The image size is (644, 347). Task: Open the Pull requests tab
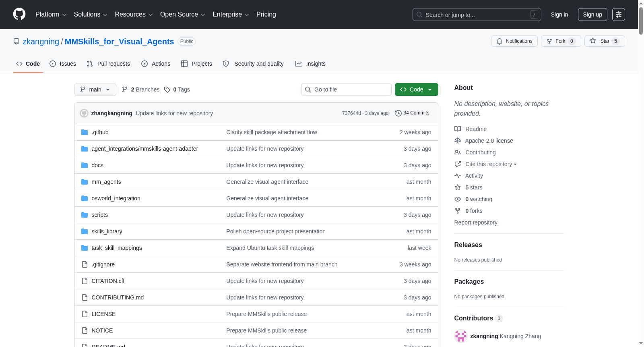[108, 64]
